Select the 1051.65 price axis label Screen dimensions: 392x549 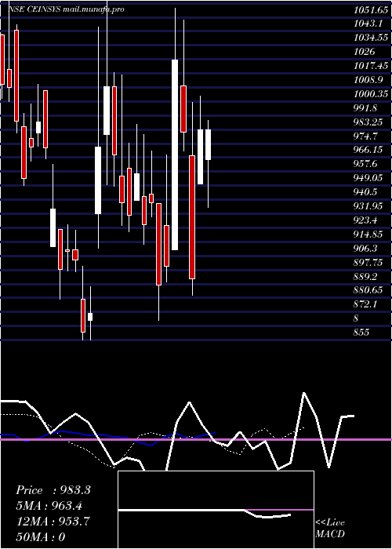click(x=370, y=9)
